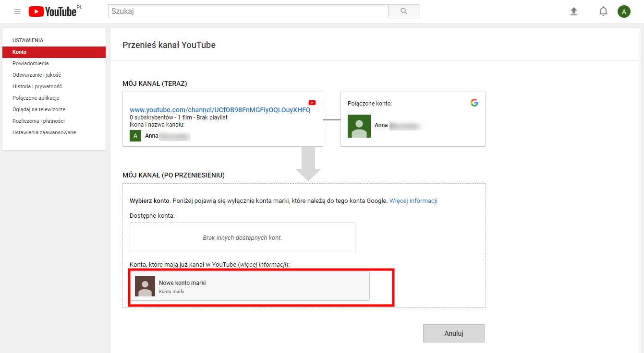Focus the Szukaj search field

[x=248, y=12]
